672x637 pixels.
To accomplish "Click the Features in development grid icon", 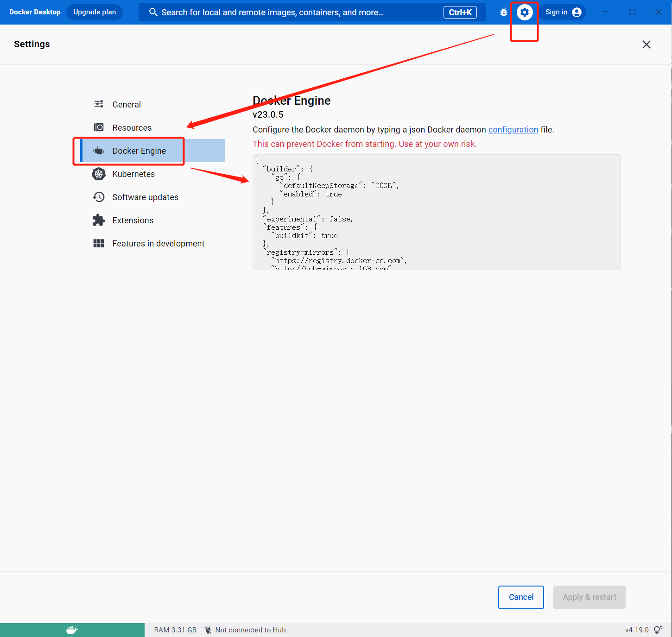I will click(x=99, y=243).
